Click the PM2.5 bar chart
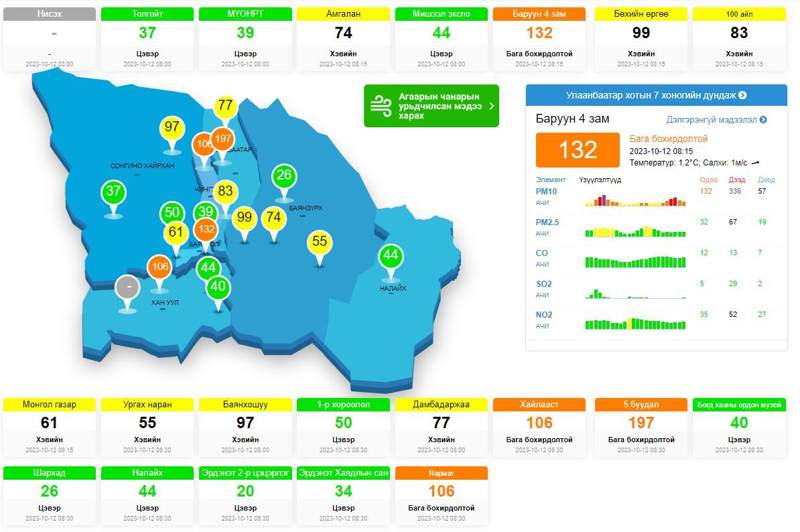Image resolution: width=800 pixels, height=532 pixels. click(x=635, y=228)
